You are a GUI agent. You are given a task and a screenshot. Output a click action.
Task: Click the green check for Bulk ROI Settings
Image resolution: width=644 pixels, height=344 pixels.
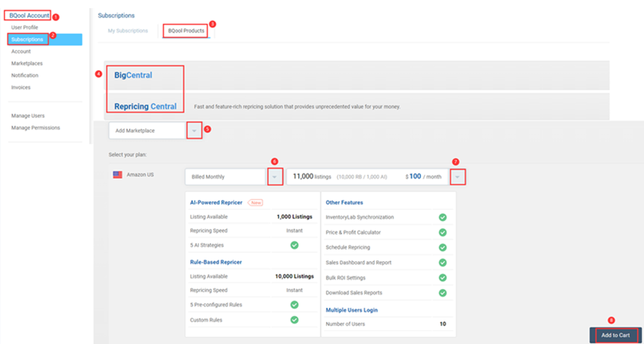click(x=443, y=277)
